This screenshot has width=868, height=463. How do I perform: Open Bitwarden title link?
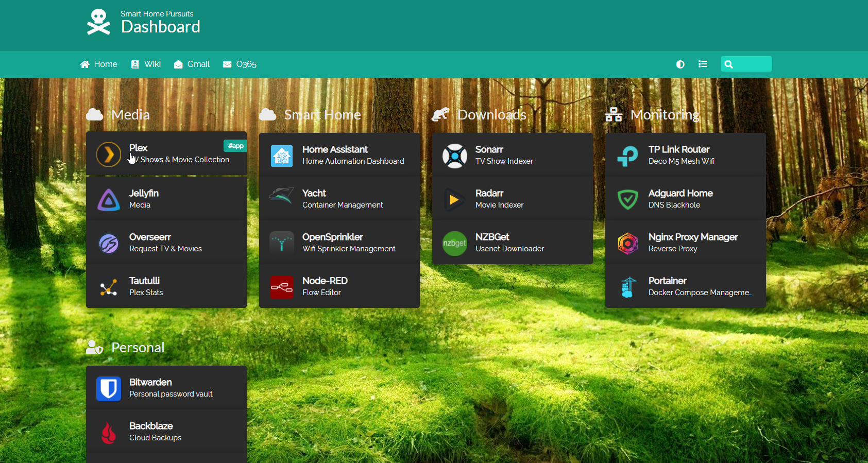(150, 382)
